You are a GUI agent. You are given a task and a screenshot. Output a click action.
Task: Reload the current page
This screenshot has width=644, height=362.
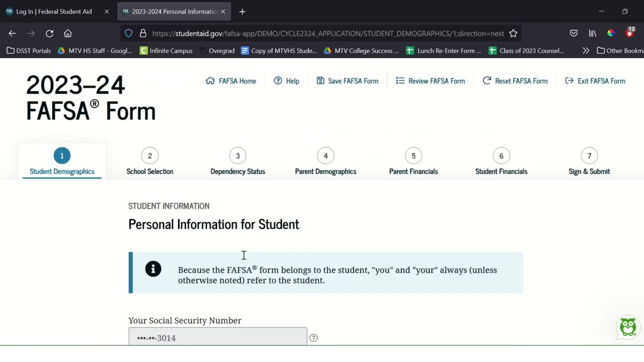49,33
